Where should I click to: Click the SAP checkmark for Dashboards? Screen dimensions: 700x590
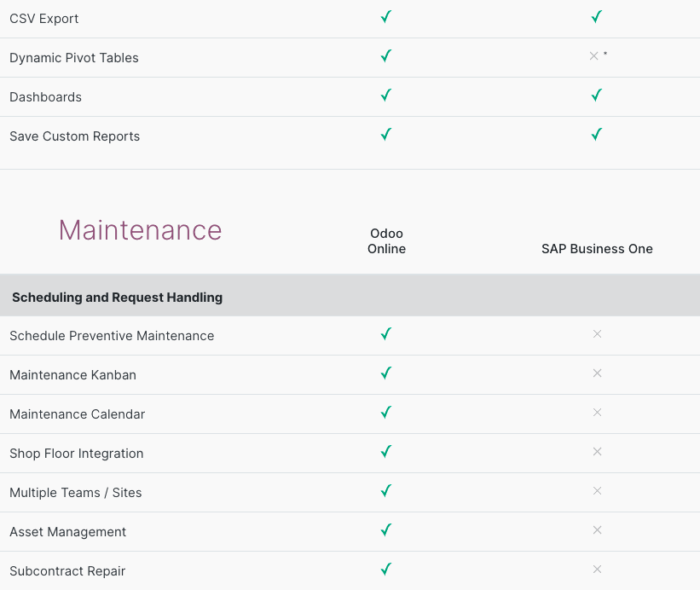click(x=597, y=95)
